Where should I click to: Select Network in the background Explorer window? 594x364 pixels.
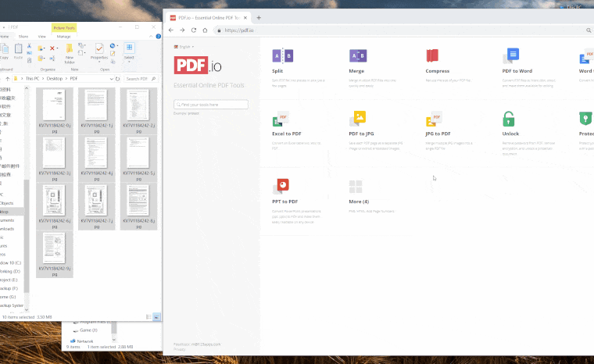point(82,341)
